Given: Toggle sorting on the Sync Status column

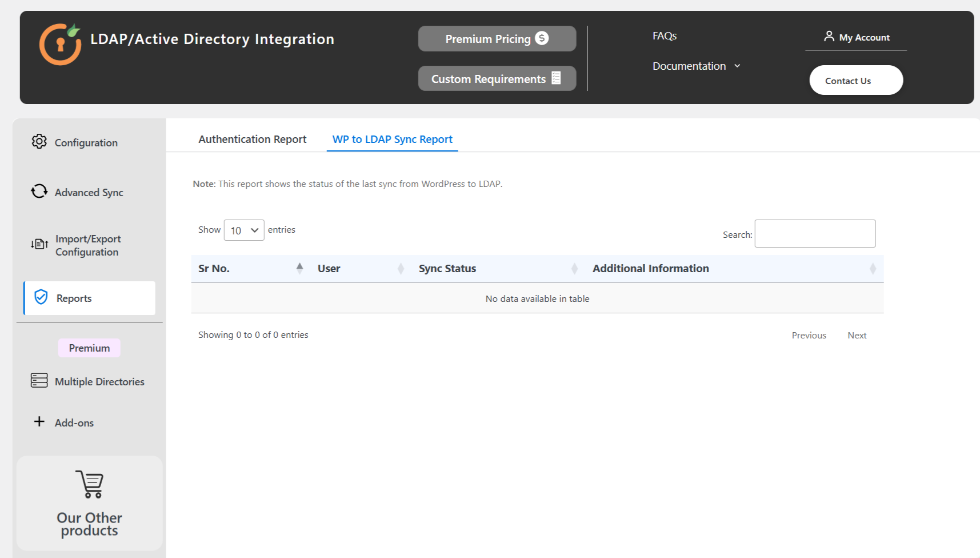Looking at the screenshot, I should tap(575, 268).
